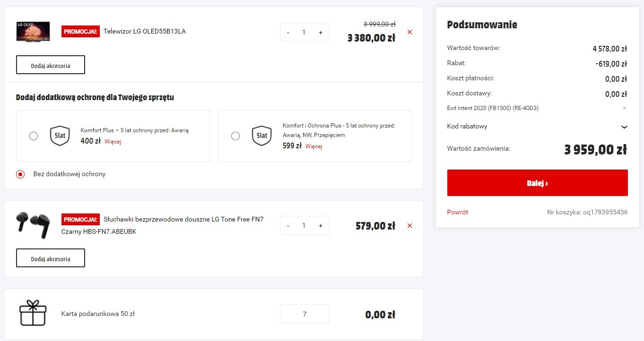Decrease TV quantity with minus button
Screen dimensions: 644x341
coord(288,33)
